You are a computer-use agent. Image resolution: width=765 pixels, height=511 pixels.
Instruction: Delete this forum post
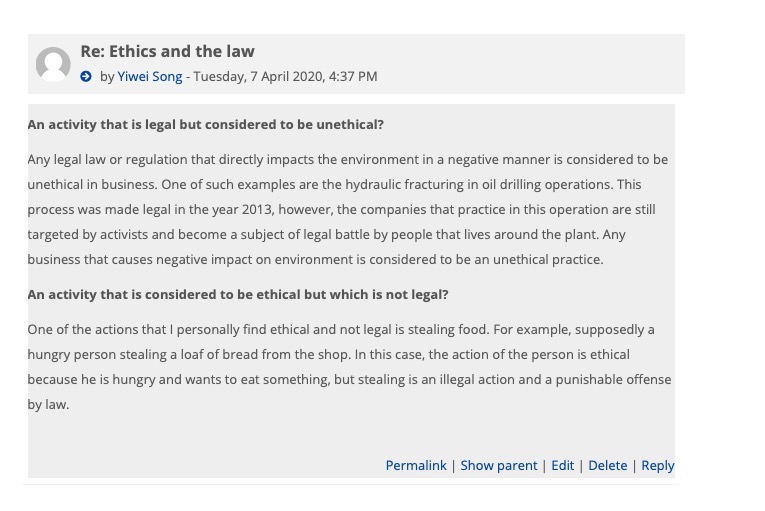click(x=607, y=465)
